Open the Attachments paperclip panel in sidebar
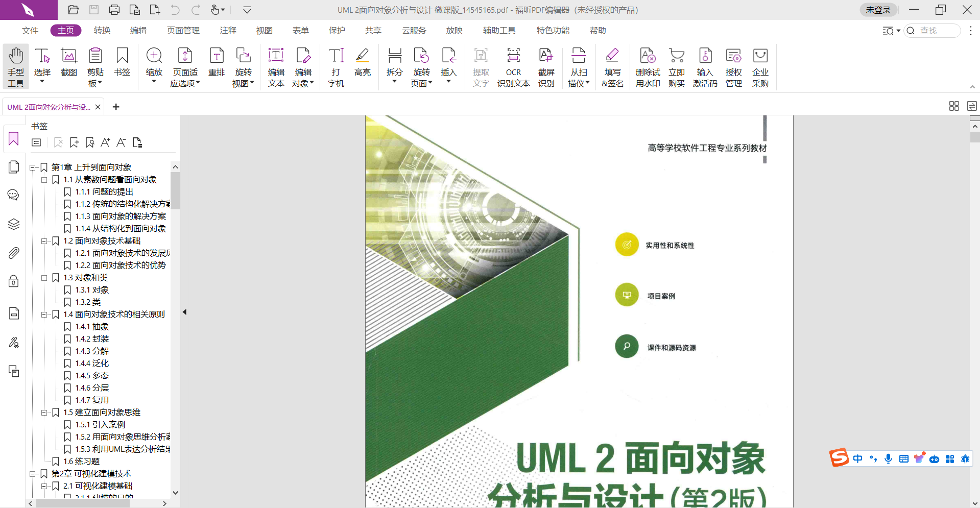The height and width of the screenshot is (508, 980). (x=14, y=253)
